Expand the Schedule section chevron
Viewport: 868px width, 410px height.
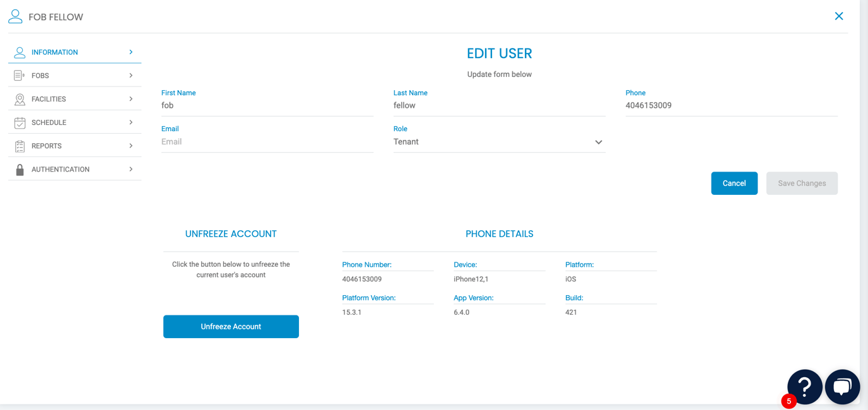point(131,122)
